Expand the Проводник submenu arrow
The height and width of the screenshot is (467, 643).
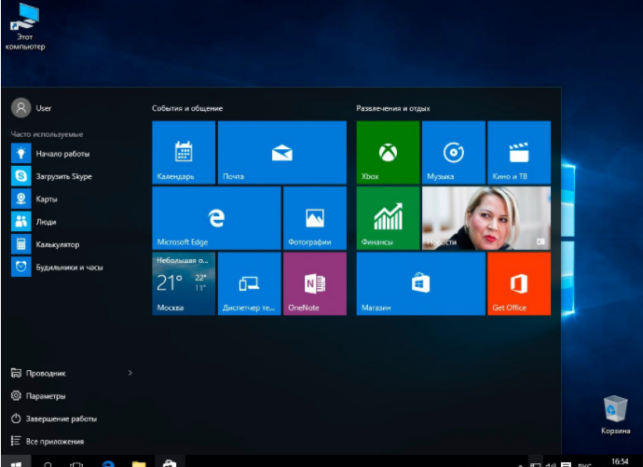coord(130,373)
